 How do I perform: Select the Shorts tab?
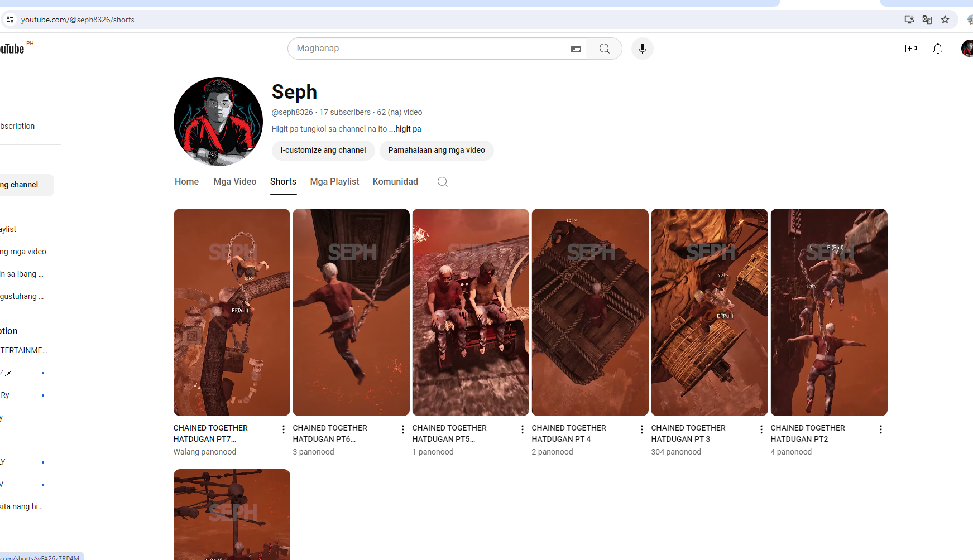(283, 182)
